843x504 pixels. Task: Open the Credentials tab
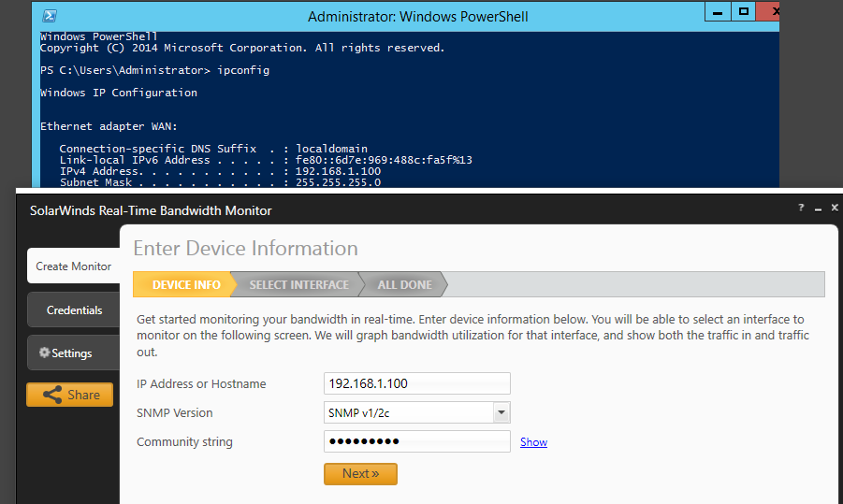click(x=74, y=310)
